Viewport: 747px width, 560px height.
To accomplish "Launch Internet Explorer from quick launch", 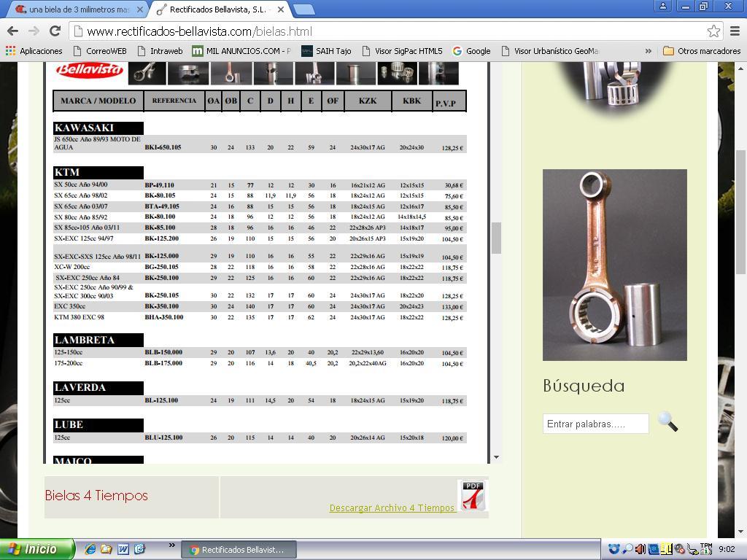I will 90,549.
